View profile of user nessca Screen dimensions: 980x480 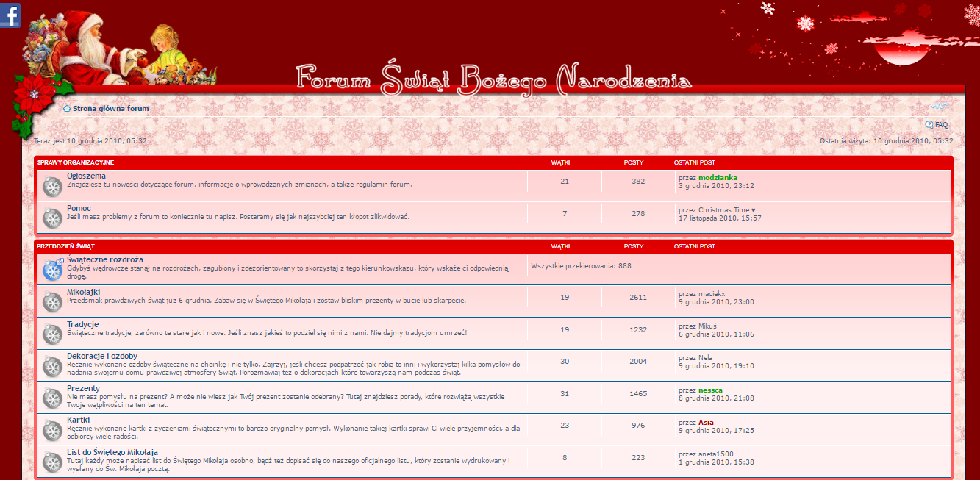[x=710, y=390]
